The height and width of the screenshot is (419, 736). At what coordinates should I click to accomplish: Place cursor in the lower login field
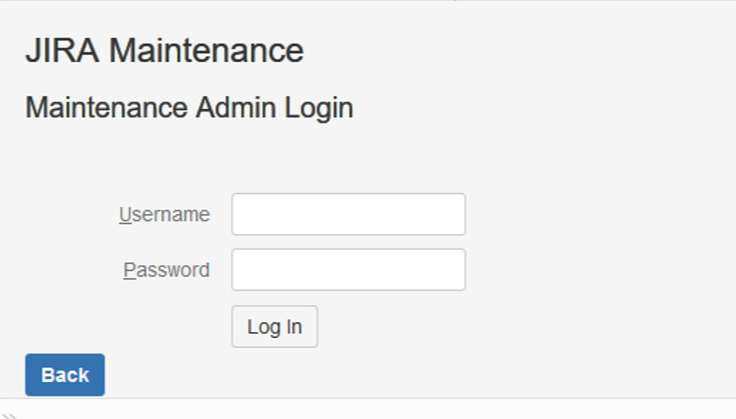348,270
